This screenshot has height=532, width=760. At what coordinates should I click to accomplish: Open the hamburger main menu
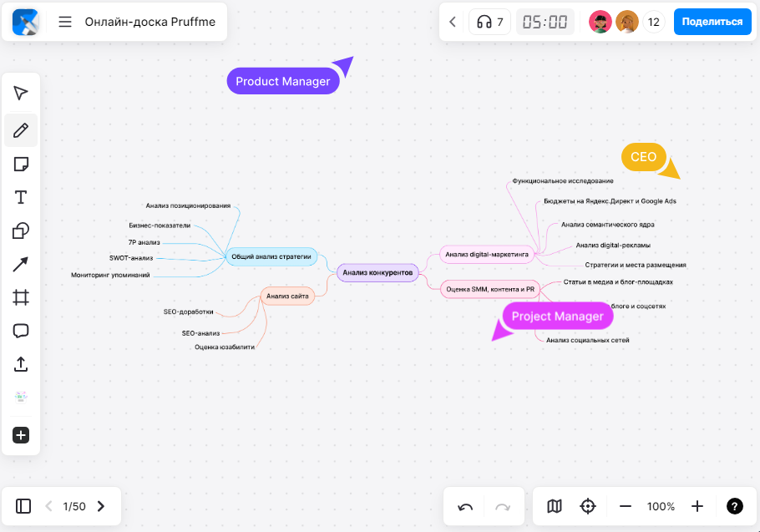65,22
